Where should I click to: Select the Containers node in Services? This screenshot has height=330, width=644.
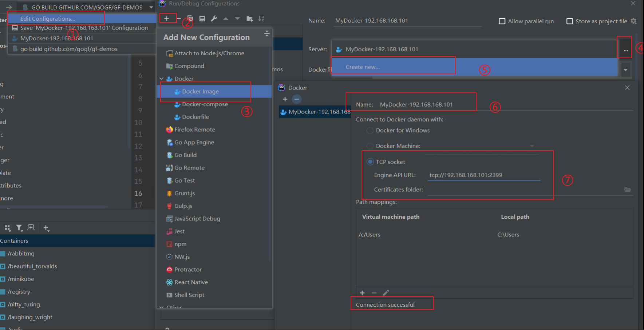(77, 240)
